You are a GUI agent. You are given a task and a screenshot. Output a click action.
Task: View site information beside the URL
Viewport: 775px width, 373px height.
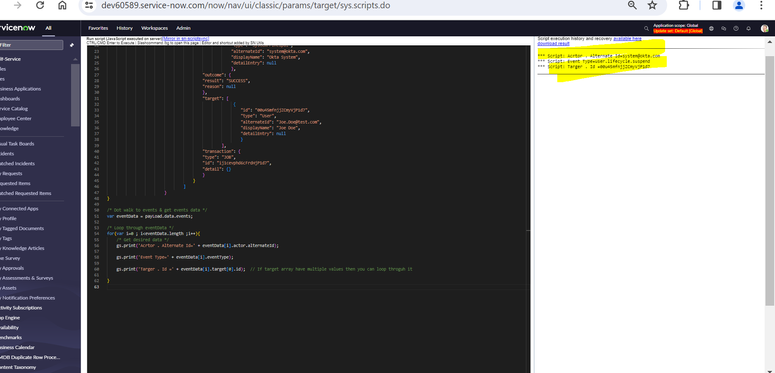89,5
